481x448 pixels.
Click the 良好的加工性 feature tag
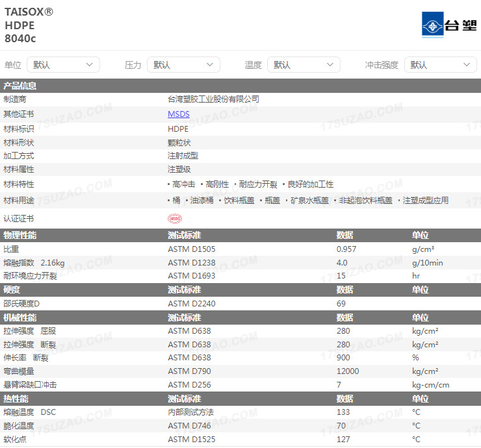(x=311, y=184)
